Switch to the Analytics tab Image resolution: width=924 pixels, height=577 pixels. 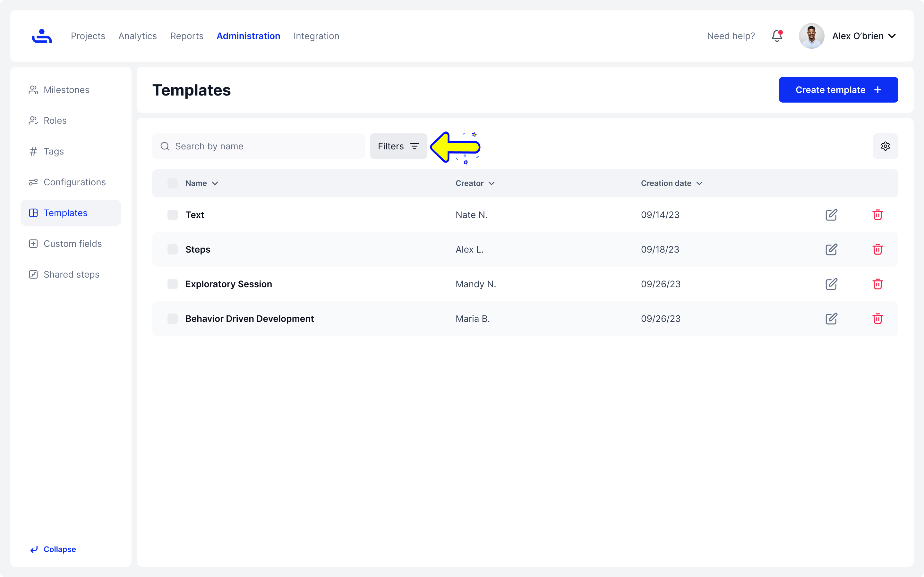coord(137,36)
